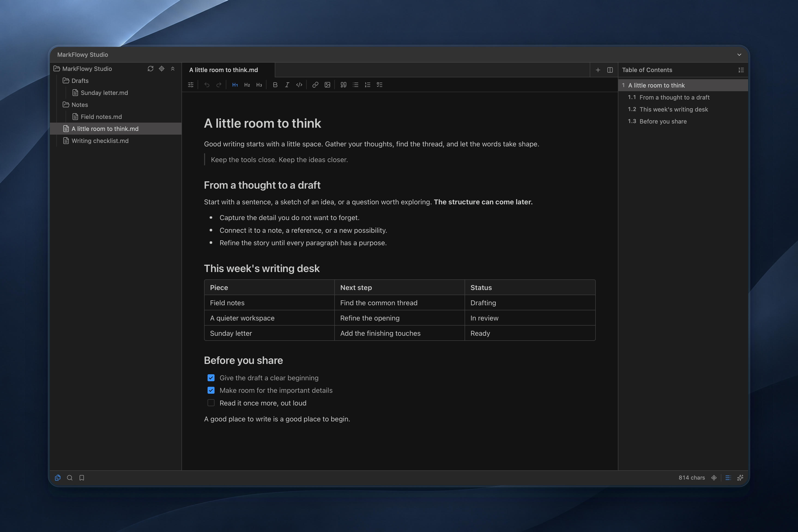Collapse the Drafts folder

pos(75,81)
